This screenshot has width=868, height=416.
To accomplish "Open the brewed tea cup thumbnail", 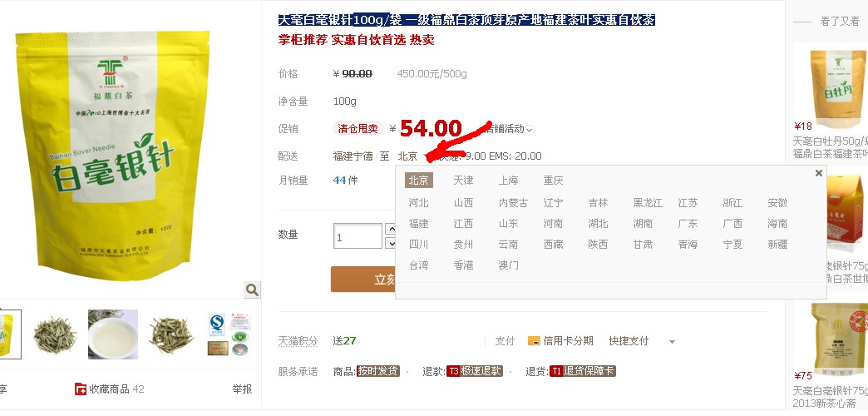I will point(113,334).
